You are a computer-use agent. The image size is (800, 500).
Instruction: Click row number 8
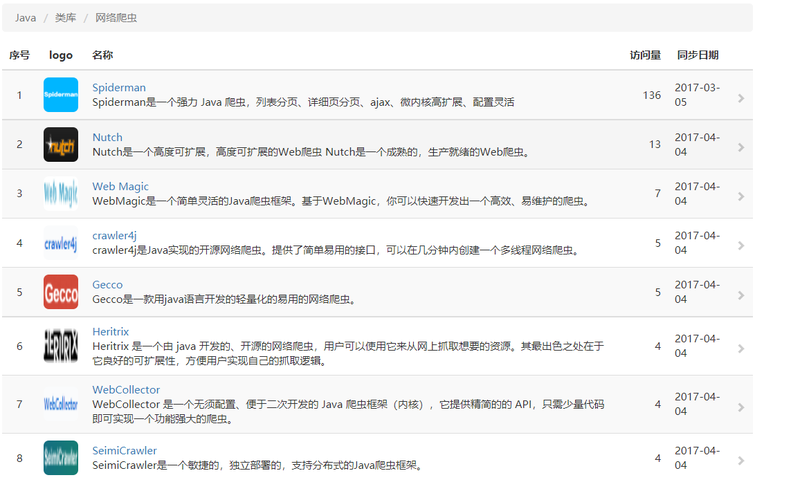19,458
